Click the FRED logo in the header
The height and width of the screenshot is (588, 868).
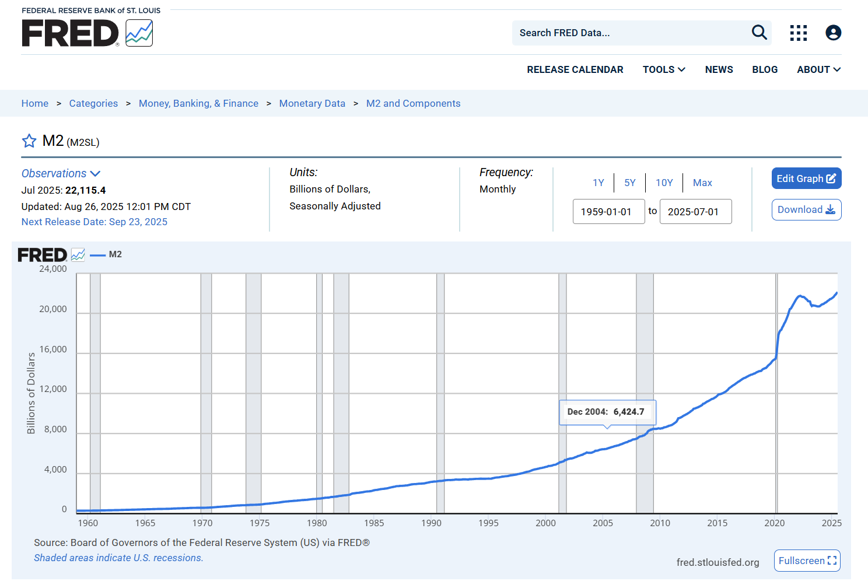[87, 33]
